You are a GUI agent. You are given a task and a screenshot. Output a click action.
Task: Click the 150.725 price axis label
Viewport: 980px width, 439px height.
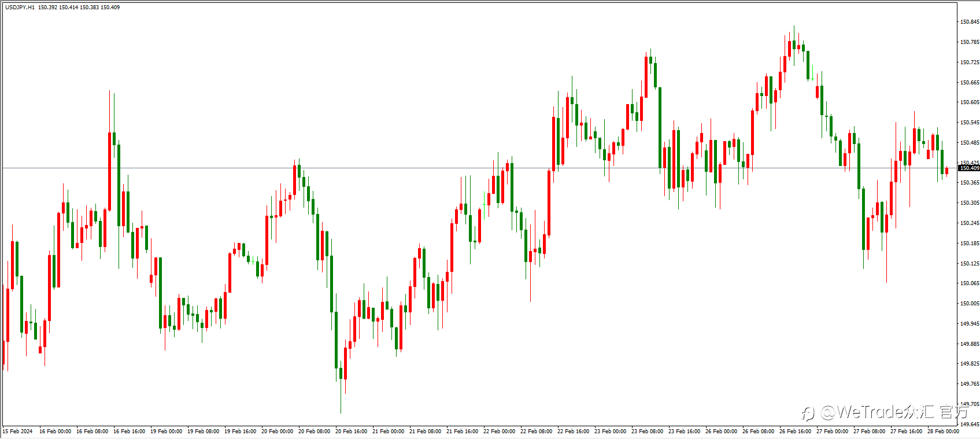point(970,62)
